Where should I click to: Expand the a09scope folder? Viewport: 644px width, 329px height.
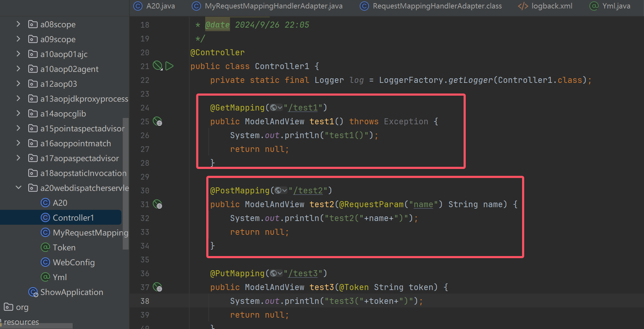click(18, 39)
